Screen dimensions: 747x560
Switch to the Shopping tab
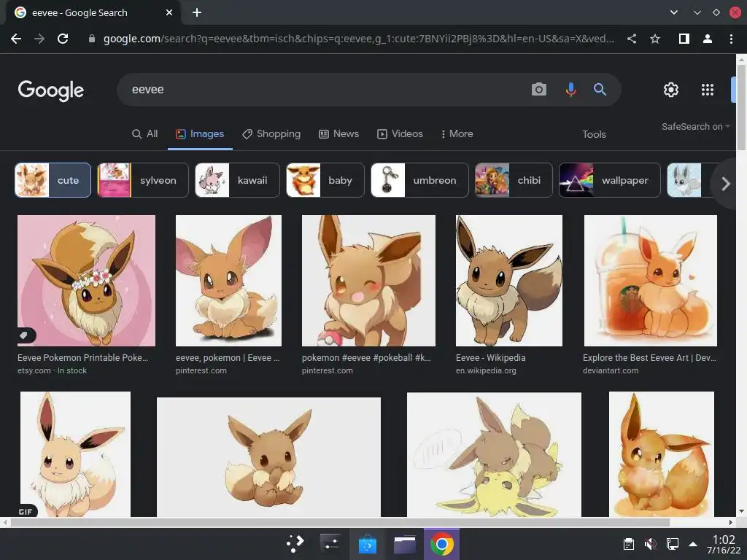[x=271, y=134]
